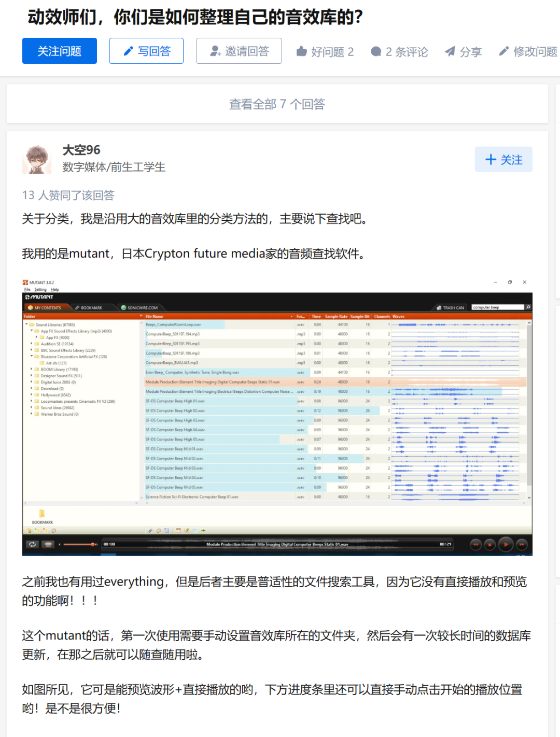Stop playback with the stop button
The width and height of the screenshot is (560, 737).
pos(490,544)
